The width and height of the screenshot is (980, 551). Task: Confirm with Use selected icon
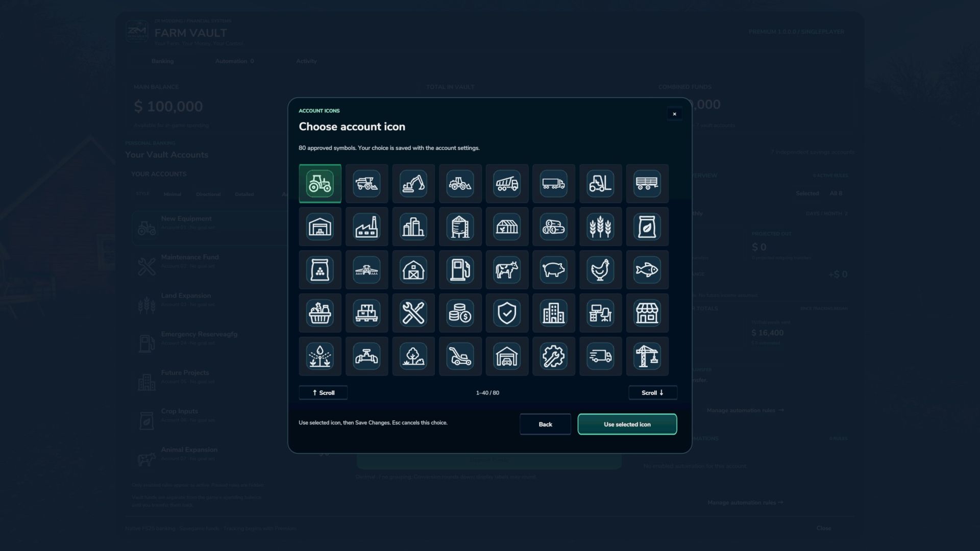pos(627,424)
